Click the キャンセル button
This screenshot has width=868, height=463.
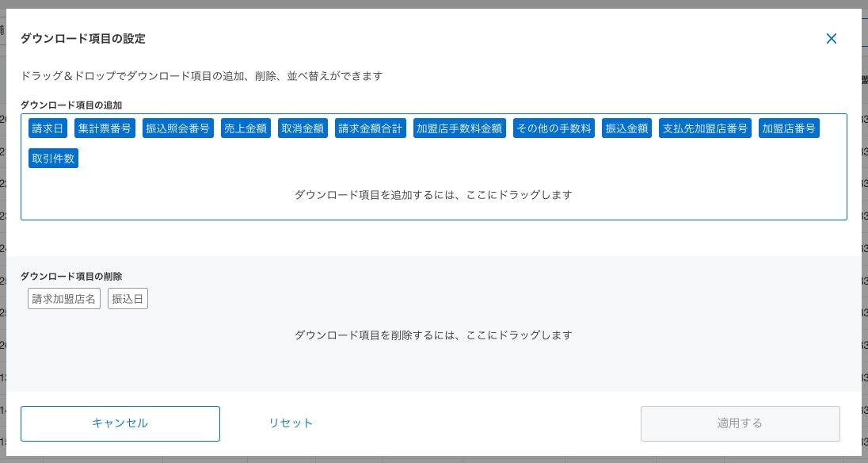(x=120, y=423)
